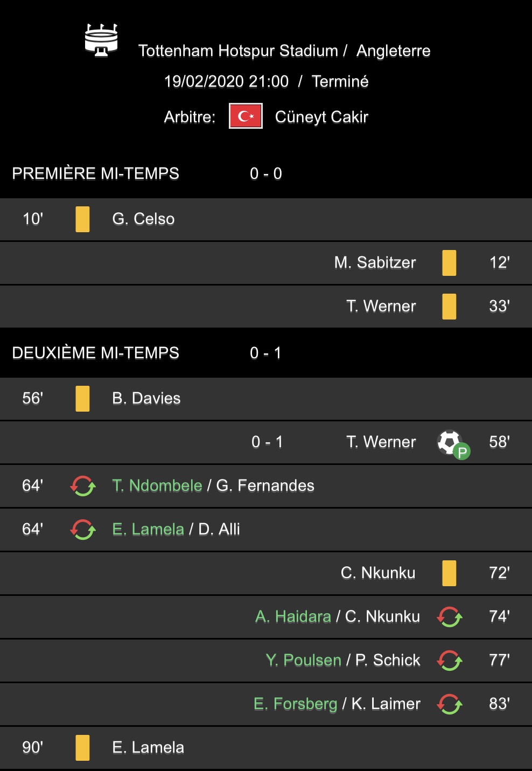Select the DEUXIÈME MI-TEMPS header
532x771 pixels.
(x=95, y=353)
